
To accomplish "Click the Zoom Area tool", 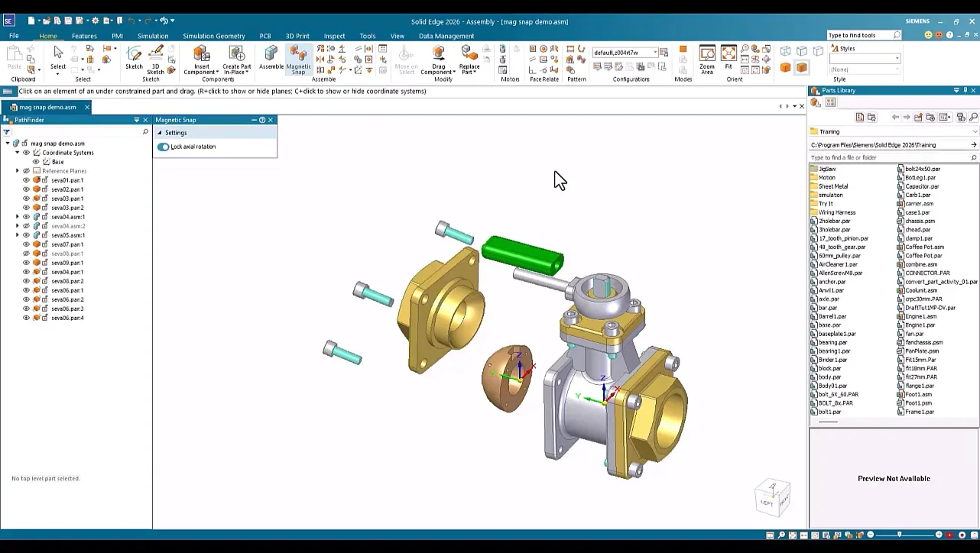I will [x=707, y=58].
